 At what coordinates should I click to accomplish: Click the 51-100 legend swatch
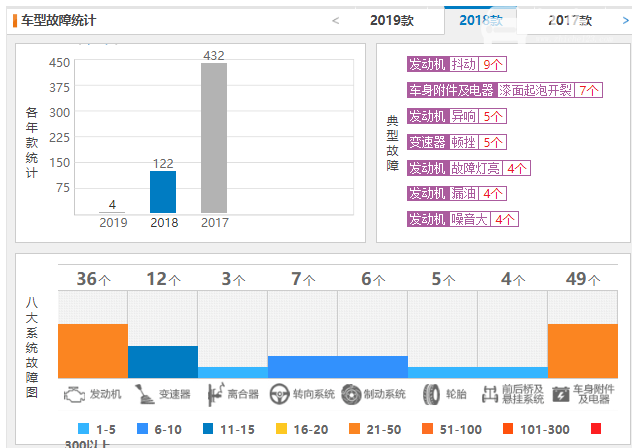point(427,428)
